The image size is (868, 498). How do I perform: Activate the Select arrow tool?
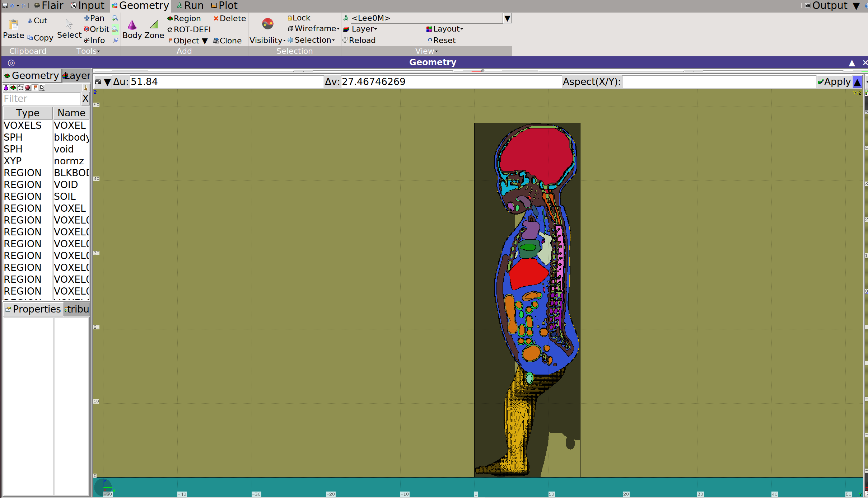pyautogui.click(x=69, y=29)
